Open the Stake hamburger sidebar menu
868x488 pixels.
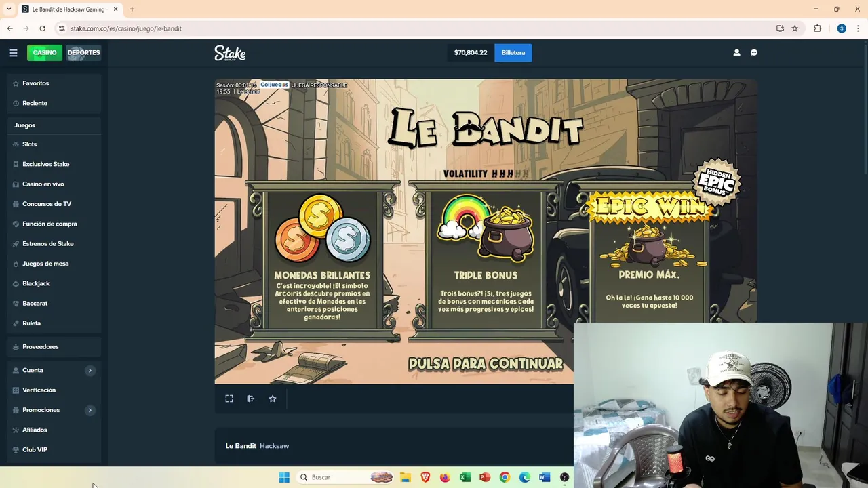pos(13,52)
